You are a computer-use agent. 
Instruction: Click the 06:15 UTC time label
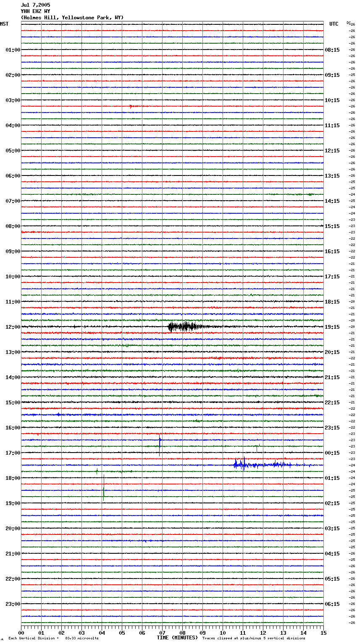pos(332,604)
